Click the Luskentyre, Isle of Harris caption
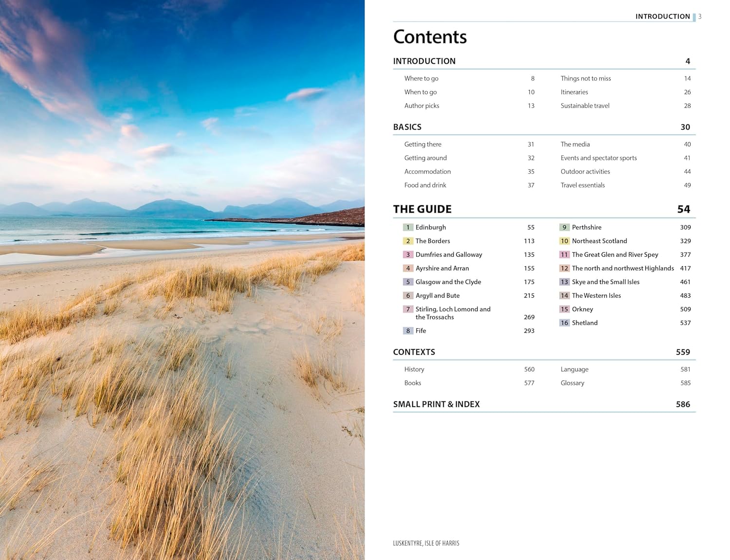The width and height of the screenshot is (730, 560). 426,543
